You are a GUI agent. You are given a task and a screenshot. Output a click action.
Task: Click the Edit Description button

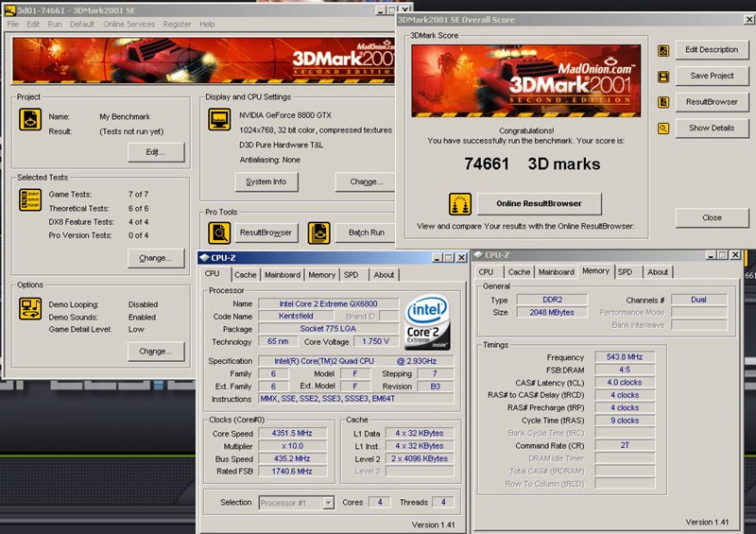click(712, 50)
